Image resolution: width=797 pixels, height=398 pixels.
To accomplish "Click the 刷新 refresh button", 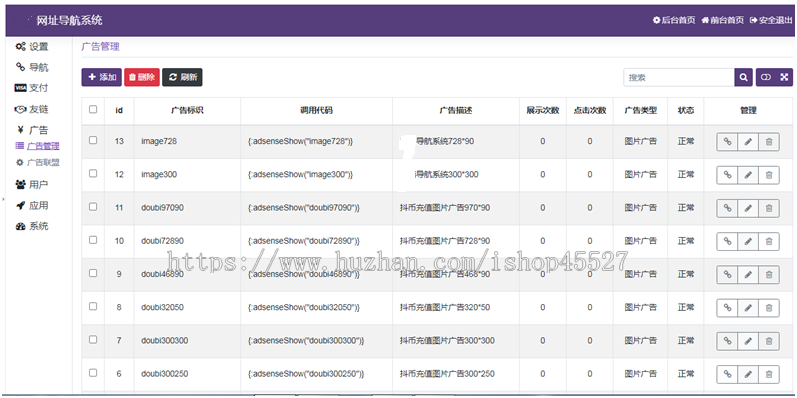I will click(182, 77).
